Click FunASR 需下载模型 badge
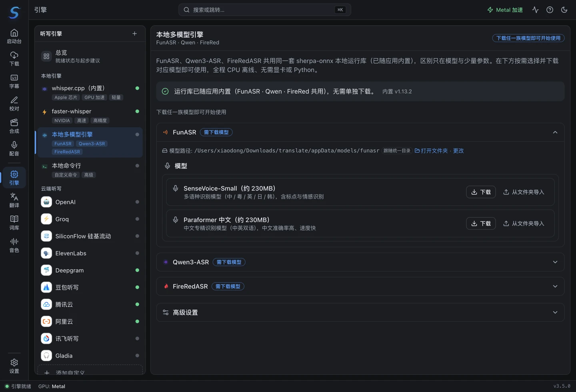Image resolution: width=576 pixels, height=392 pixels. click(216, 132)
